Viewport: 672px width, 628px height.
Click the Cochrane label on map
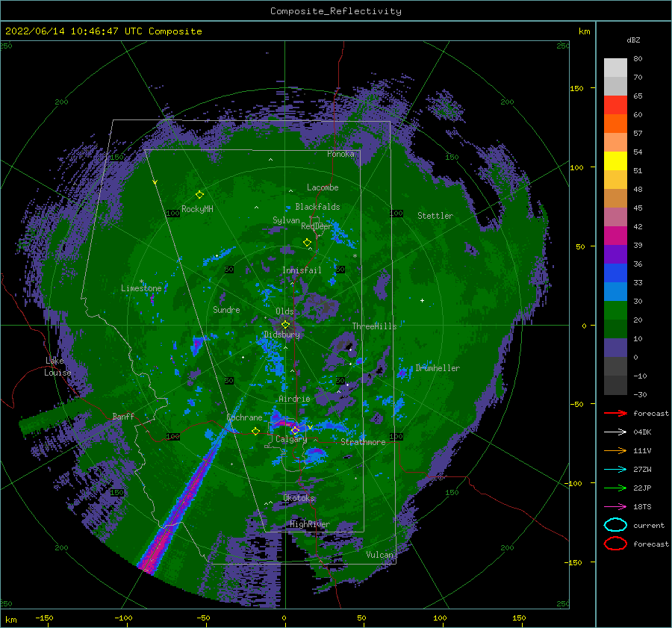tap(244, 417)
